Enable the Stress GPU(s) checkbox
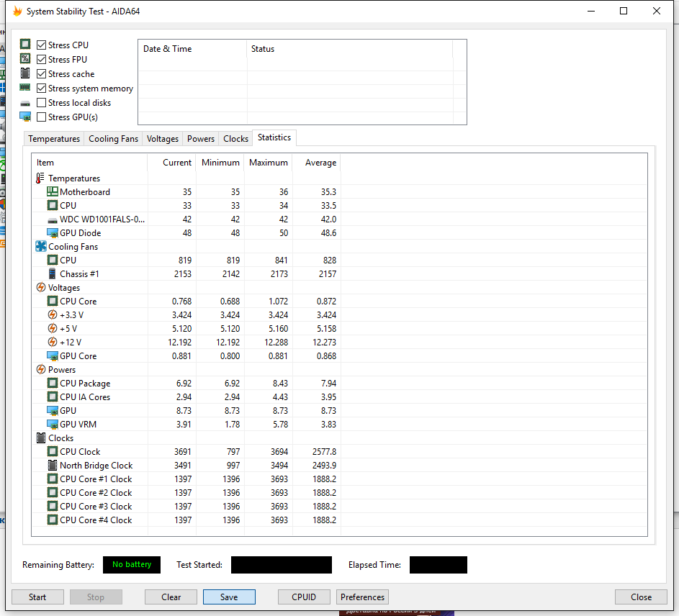679x616 pixels. pos(42,117)
